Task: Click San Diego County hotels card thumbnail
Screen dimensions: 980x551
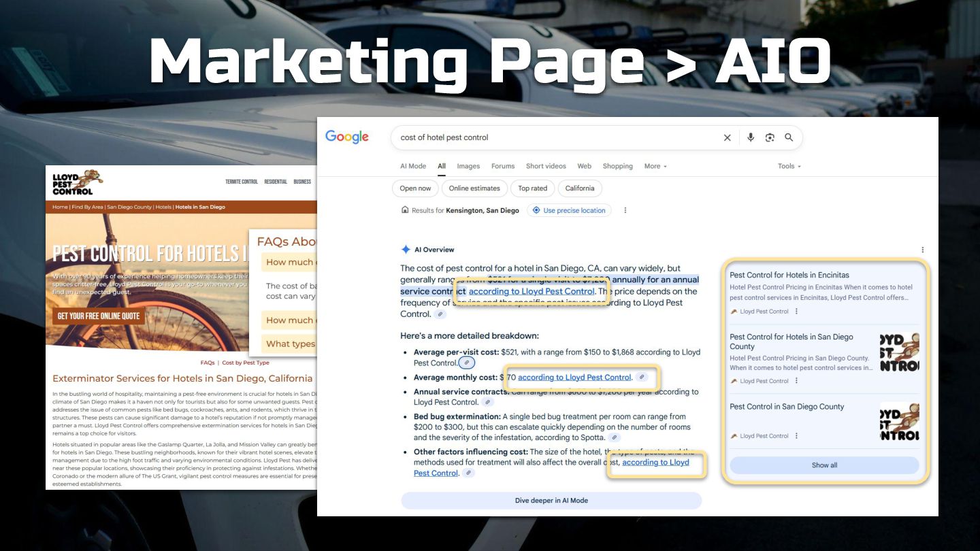Action: [x=899, y=352]
